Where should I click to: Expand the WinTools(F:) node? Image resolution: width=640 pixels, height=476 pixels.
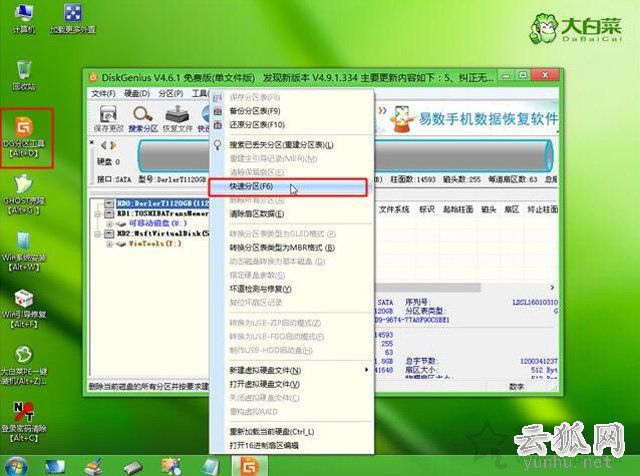(109, 244)
